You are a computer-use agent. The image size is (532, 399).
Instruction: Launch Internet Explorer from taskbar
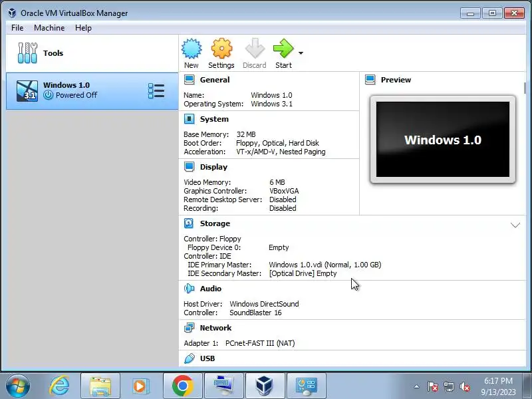pyautogui.click(x=59, y=386)
